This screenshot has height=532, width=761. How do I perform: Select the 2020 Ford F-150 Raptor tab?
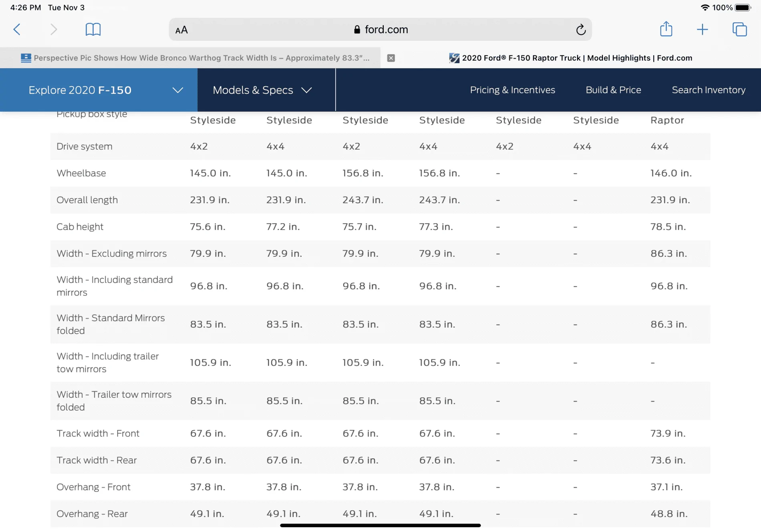[571, 58]
